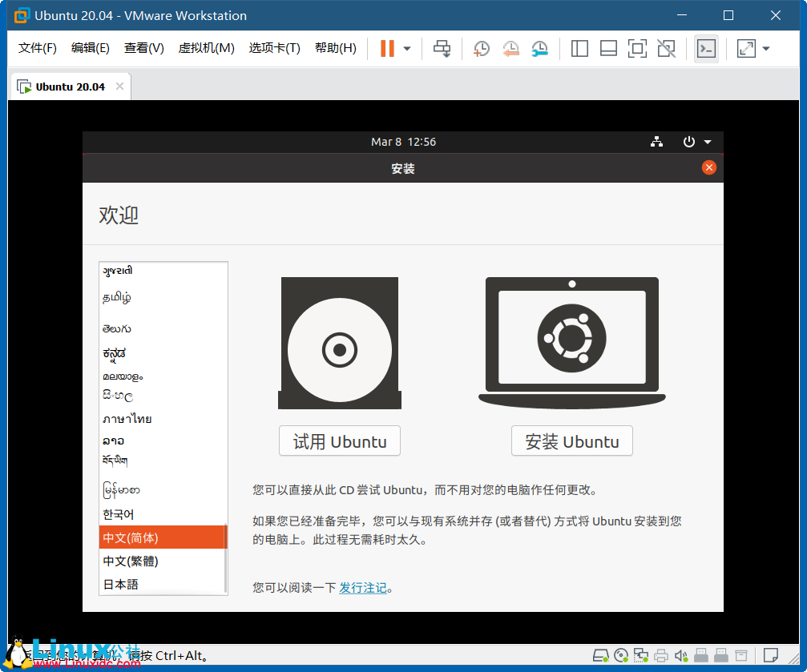Open the suspend button dropdown arrow
This screenshot has height=672, width=807.
click(406, 49)
